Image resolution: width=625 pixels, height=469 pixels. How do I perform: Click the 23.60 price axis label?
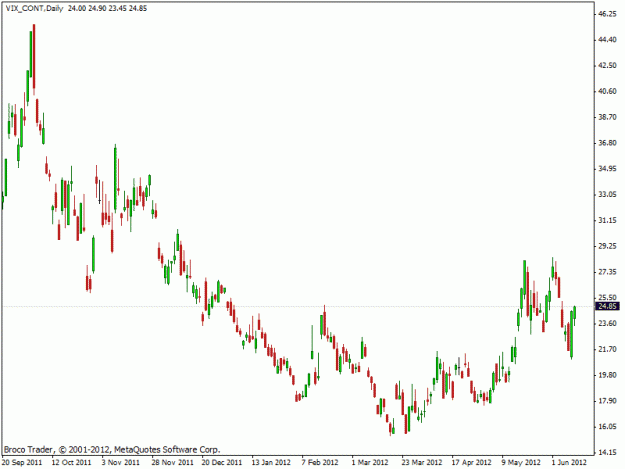click(607, 324)
